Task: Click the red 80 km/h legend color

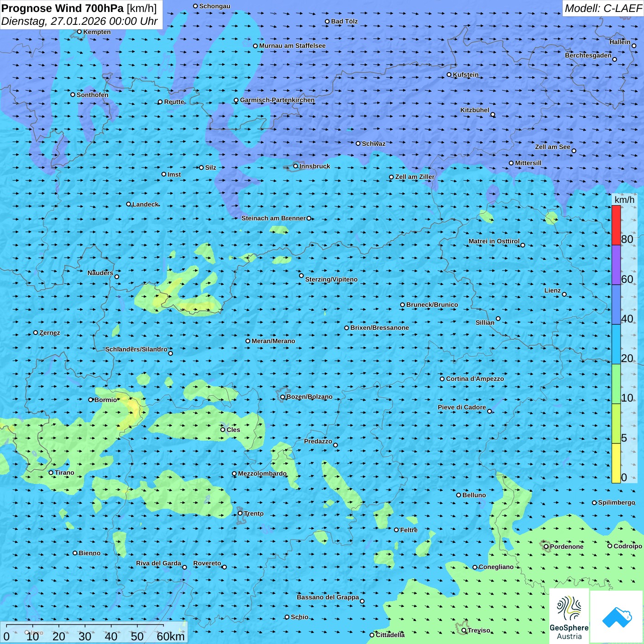Action: click(616, 225)
